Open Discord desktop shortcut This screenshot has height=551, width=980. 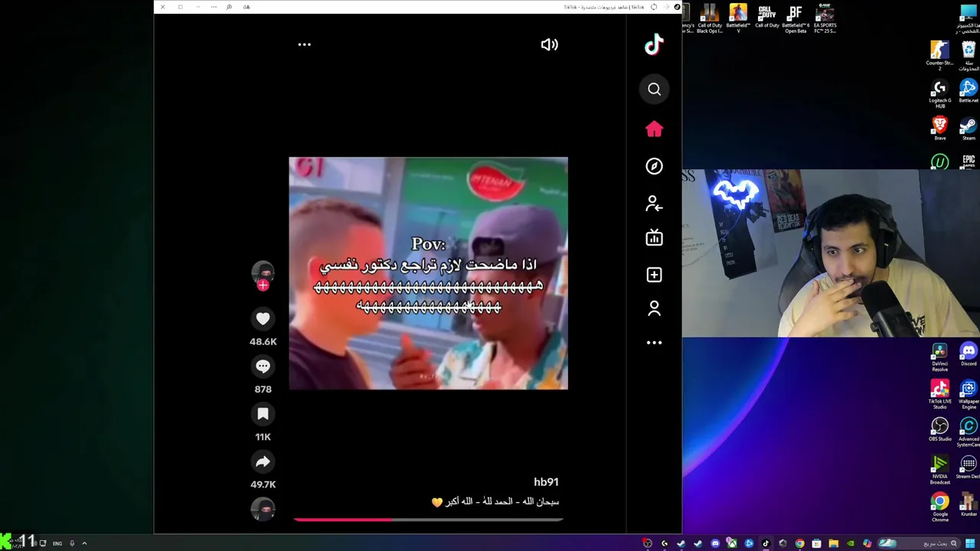tap(969, 354)
